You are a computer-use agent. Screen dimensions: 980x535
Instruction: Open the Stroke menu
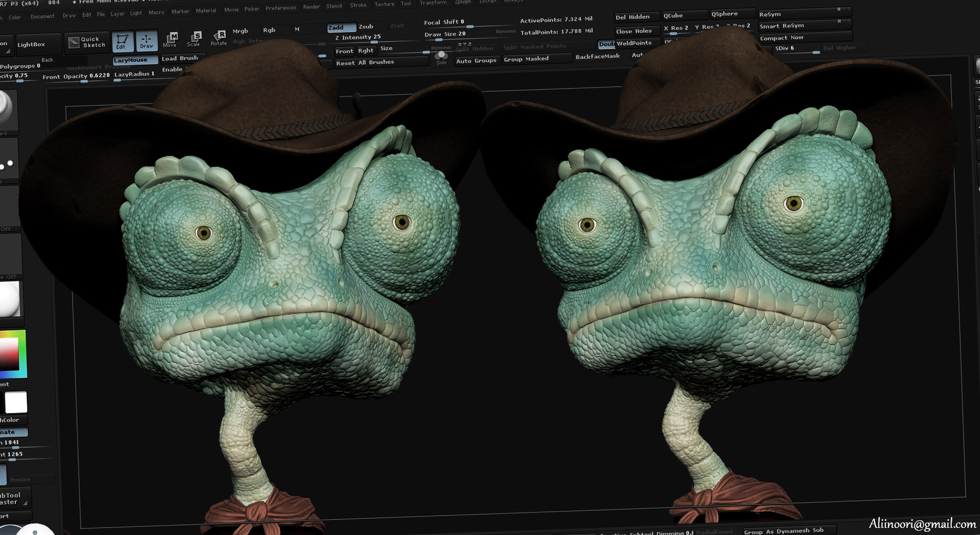358,5
